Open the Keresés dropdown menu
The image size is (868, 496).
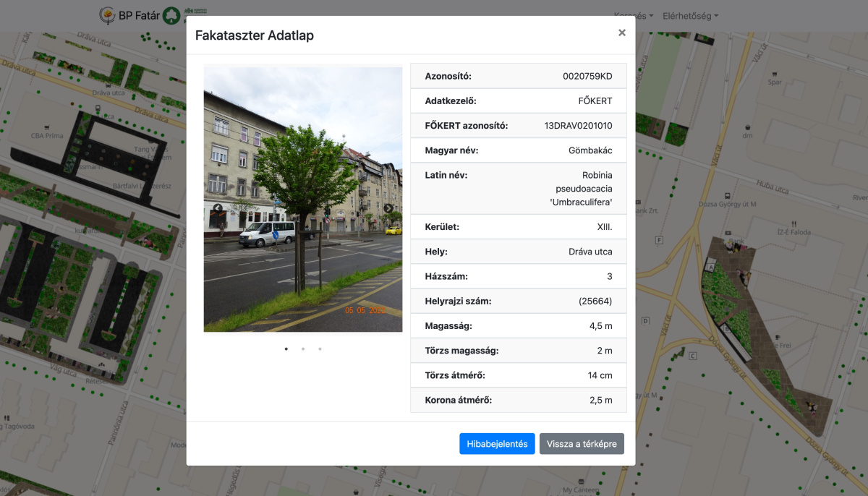[633, 15]
